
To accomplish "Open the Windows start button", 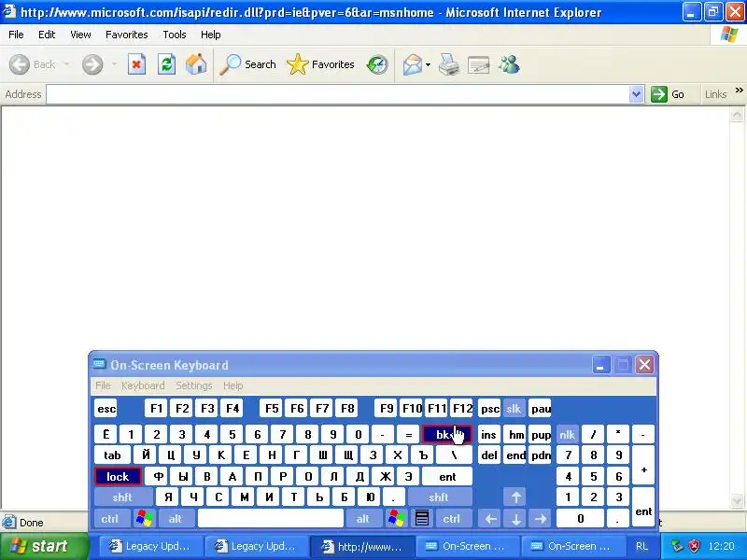I will pyautogui.click(x=43, y=546).
